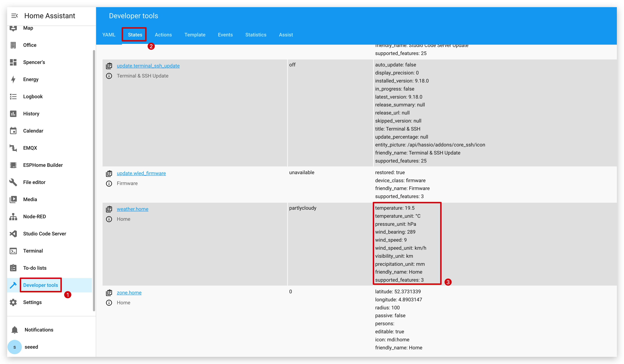Viewport: 624px width, 364px height.
Task: Copy entity ID for weather.home
Action: tap(109, 209)
